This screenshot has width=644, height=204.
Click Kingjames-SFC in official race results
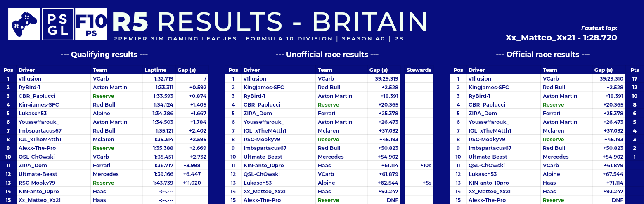tap(488, 87)
